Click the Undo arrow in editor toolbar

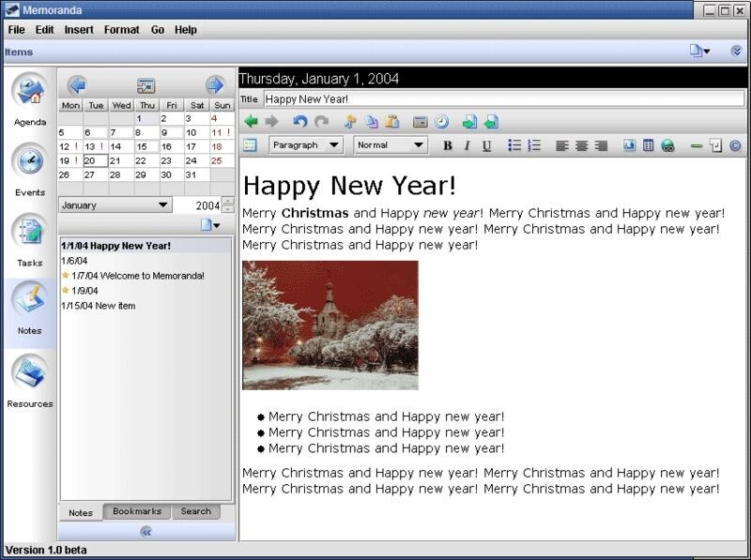pyautogui.click(x=299, y=122)
